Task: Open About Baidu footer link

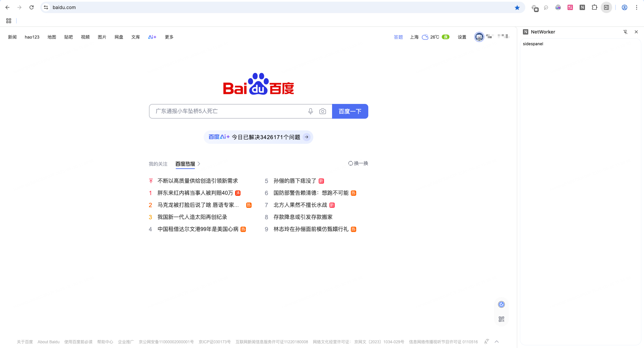Action: [x=49, y=342]
